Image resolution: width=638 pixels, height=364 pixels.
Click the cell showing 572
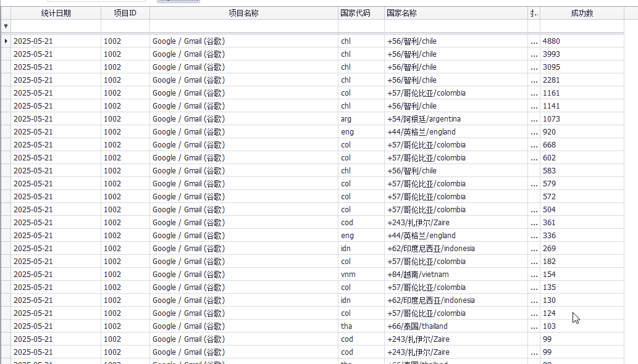point(582,197)
